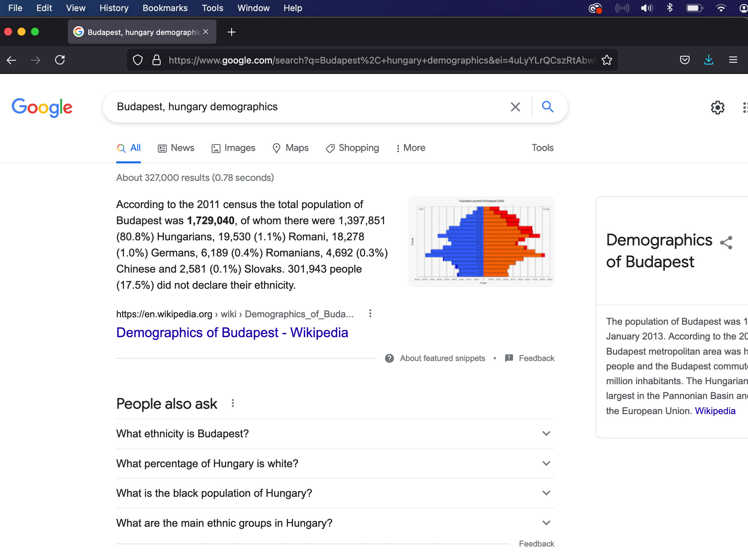Expand 'What are the main ethnic groups in Hungary?'

335,523
